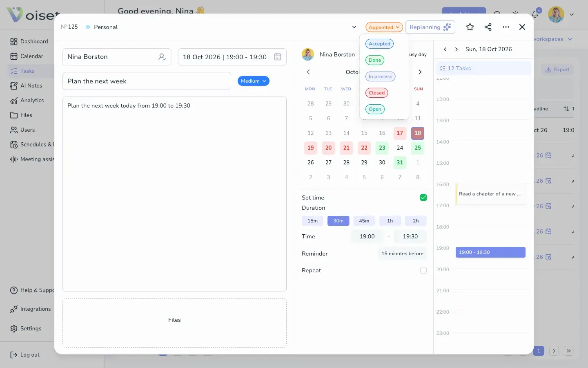
Task: Open notifications bell
Action: click(x=535, y=14)
